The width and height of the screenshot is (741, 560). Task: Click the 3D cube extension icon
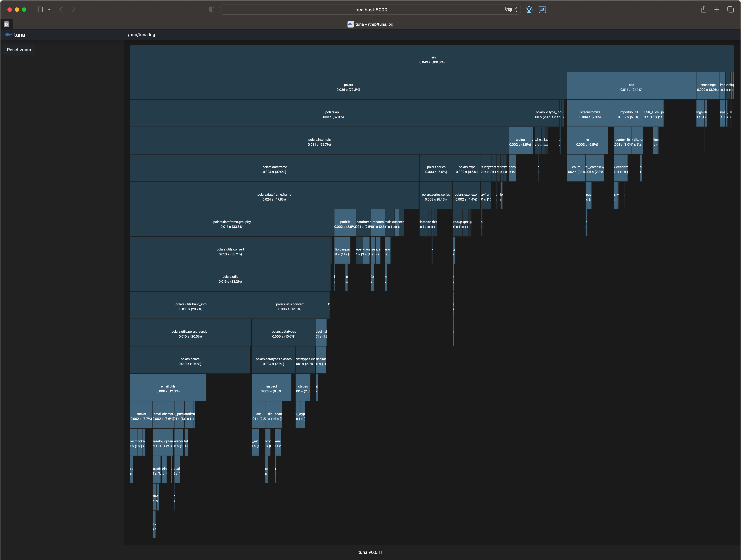pos(529,10)
